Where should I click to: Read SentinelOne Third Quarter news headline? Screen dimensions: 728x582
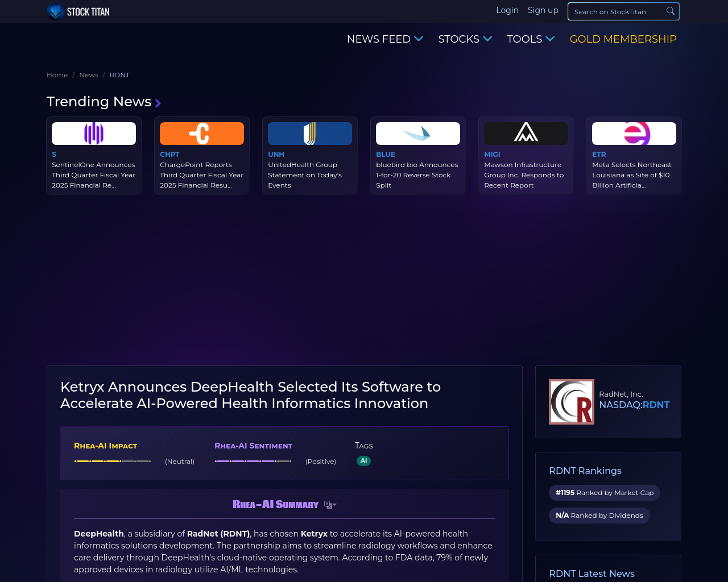coord(94,175)
